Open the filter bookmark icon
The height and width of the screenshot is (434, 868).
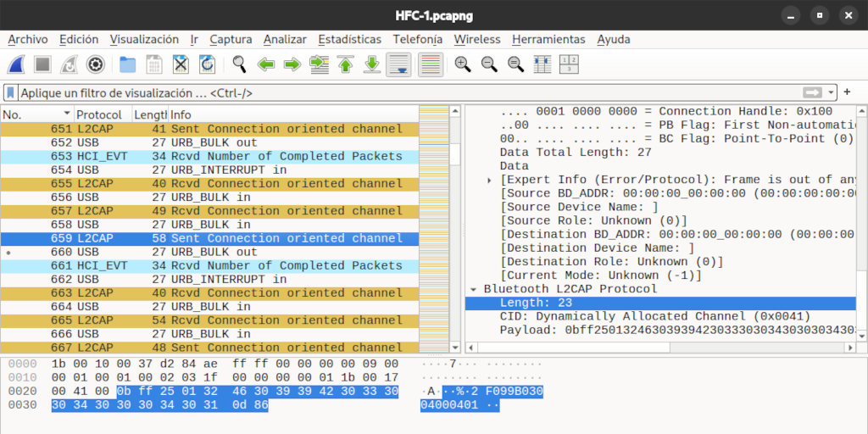tap(10, 93)
